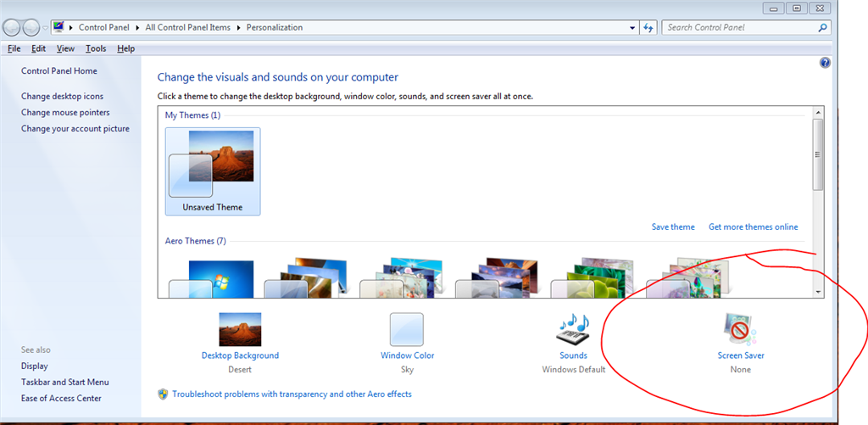Click the All Control Panel Items breadcrumb
Image resolution: width=868 pixels, height=425 pixels.
tap(187, 27)
